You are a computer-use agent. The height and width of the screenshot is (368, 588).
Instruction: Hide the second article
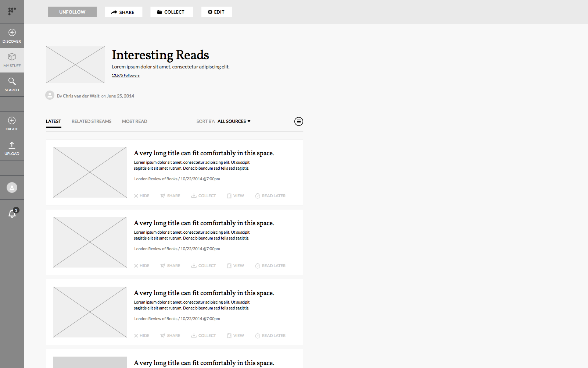142,266
